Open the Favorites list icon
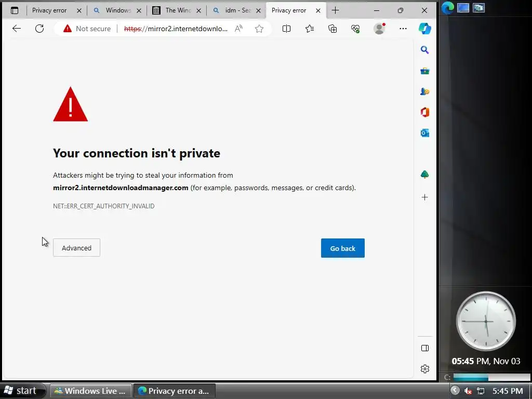 310,29
